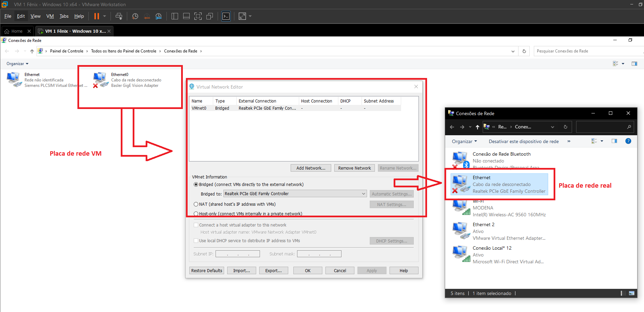
Task: Click Painel de Controle breadcrumb
Action: coord(67,51)
